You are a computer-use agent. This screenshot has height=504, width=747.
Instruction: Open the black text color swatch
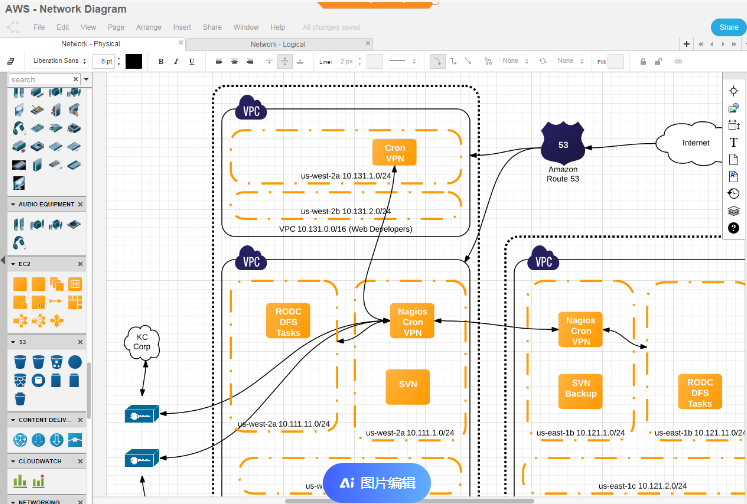tap(134, 61)
